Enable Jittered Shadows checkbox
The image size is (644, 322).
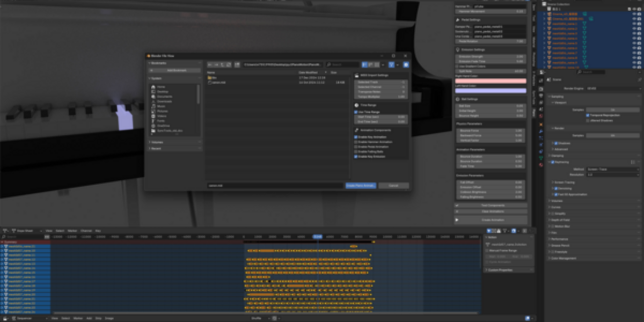[588, 120]
